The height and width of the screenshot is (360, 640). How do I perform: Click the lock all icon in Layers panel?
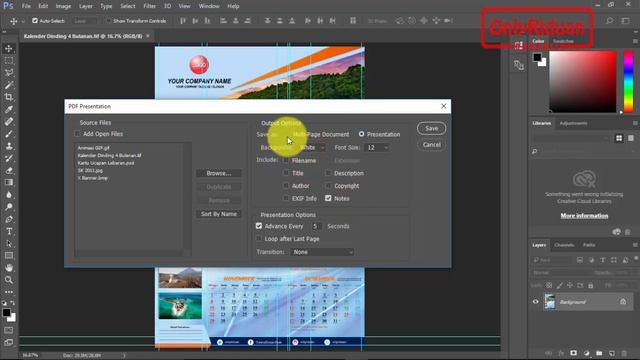591,285
